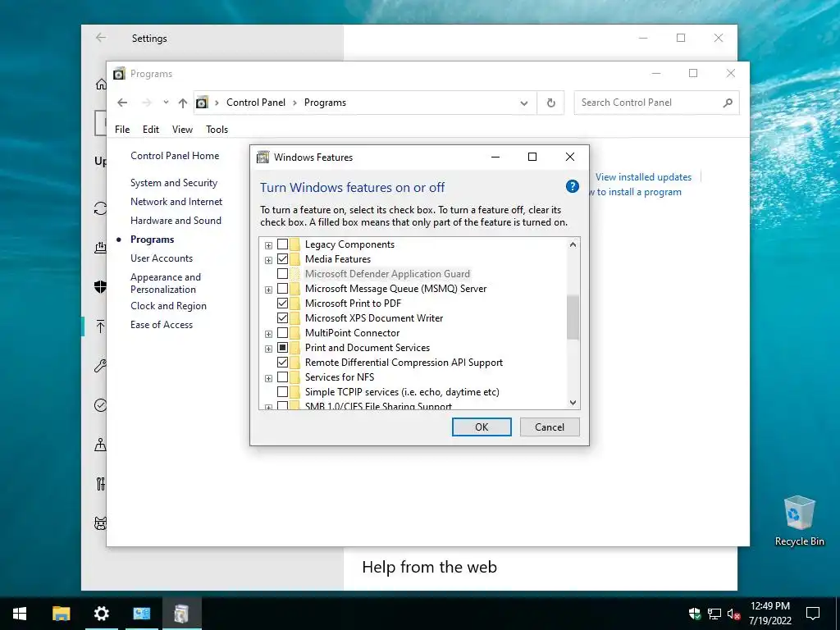This screenshot has height=630, width=840.
Task: Enable MultiPoint Connector feature
Action: point(282,333)
